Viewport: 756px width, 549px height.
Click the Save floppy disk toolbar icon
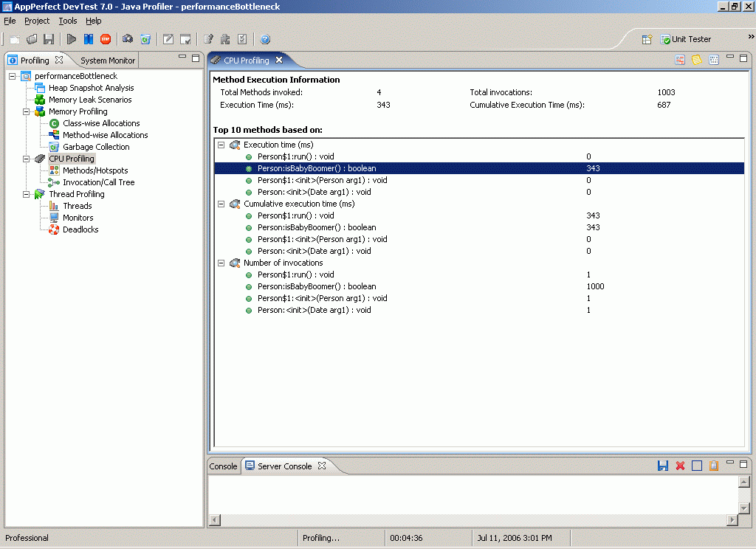(x=49, y=40)
